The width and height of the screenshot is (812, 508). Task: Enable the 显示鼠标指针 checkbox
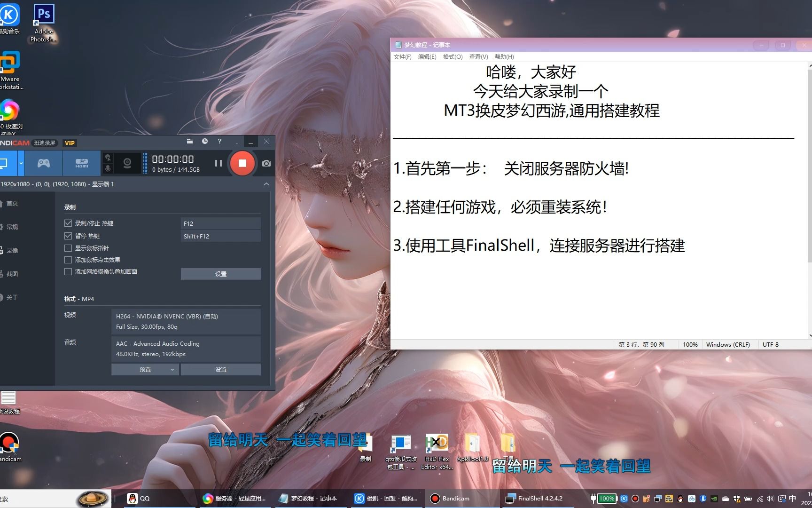point(68,248)
